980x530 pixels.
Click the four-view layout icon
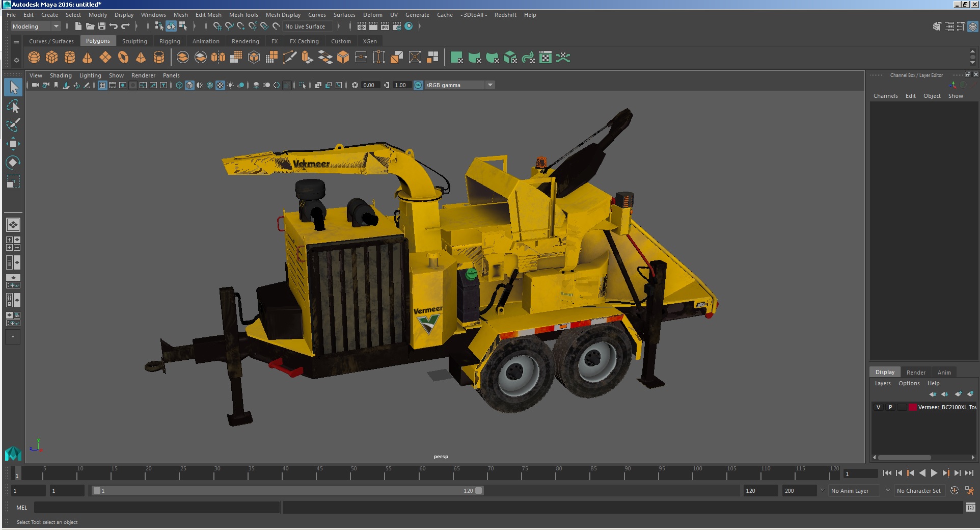(x=13, y=244)
